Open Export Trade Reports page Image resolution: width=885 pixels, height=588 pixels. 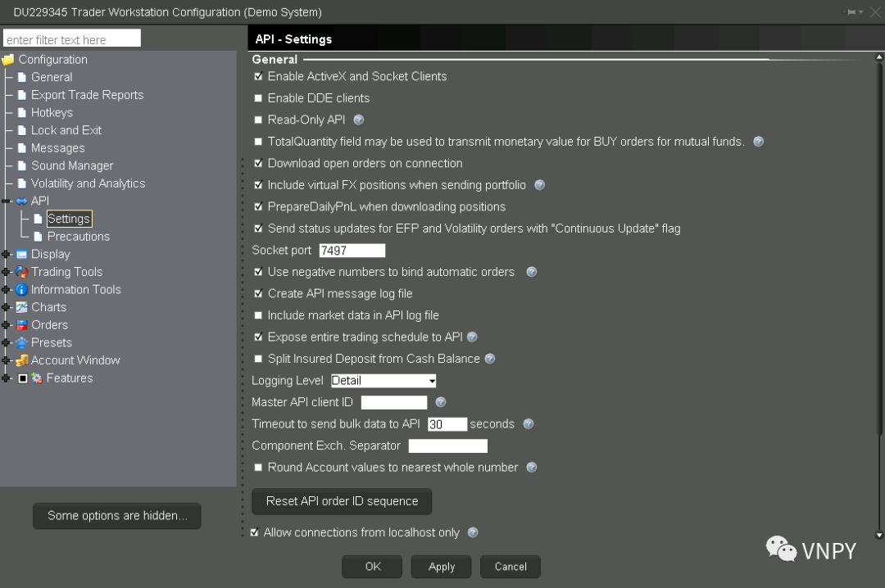[x=87, y=95]
